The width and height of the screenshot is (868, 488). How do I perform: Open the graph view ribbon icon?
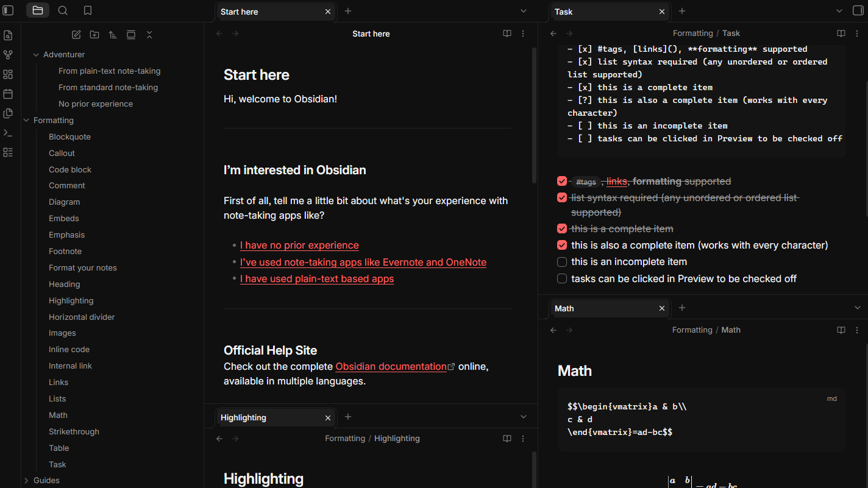tap(8, 55)
